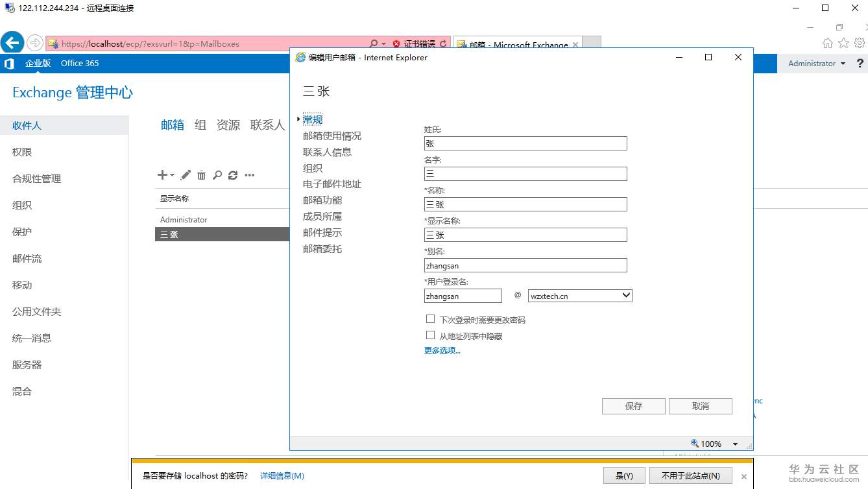Open the three-dots more options icon
Screen dimensions: 868x489
coord(249,175)
